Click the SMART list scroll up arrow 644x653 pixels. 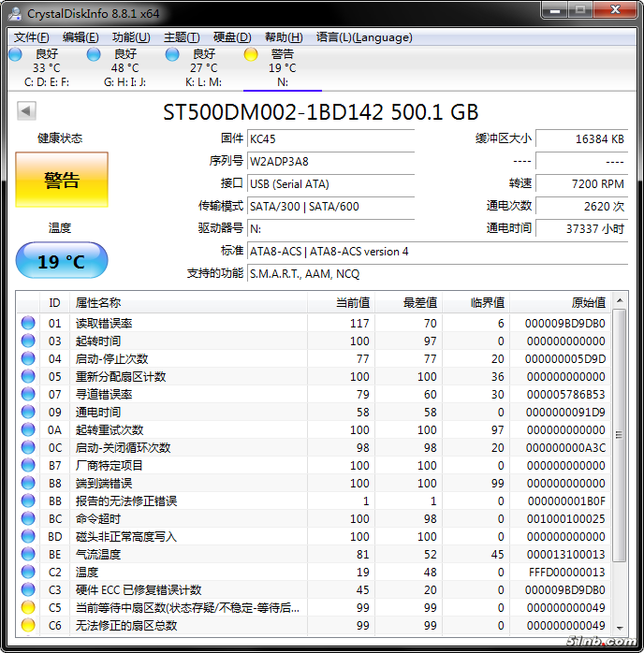point(620,300)
